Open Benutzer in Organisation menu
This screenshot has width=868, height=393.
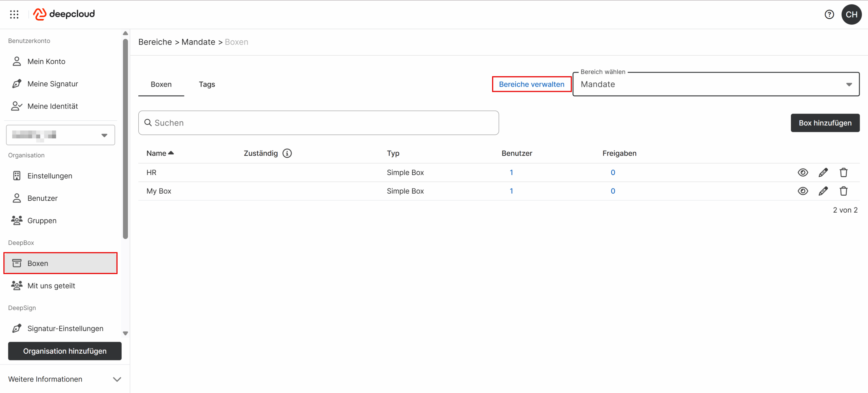click(42, 198)
